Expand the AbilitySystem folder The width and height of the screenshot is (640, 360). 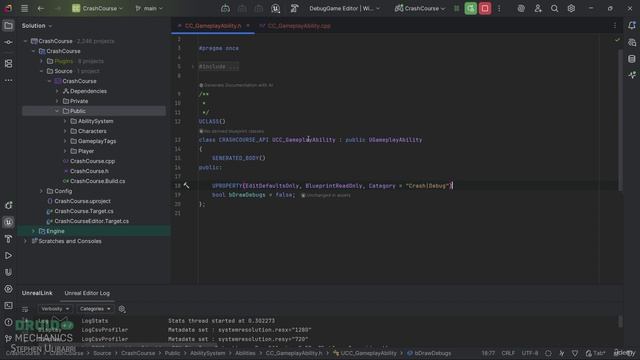pos(65,121)
